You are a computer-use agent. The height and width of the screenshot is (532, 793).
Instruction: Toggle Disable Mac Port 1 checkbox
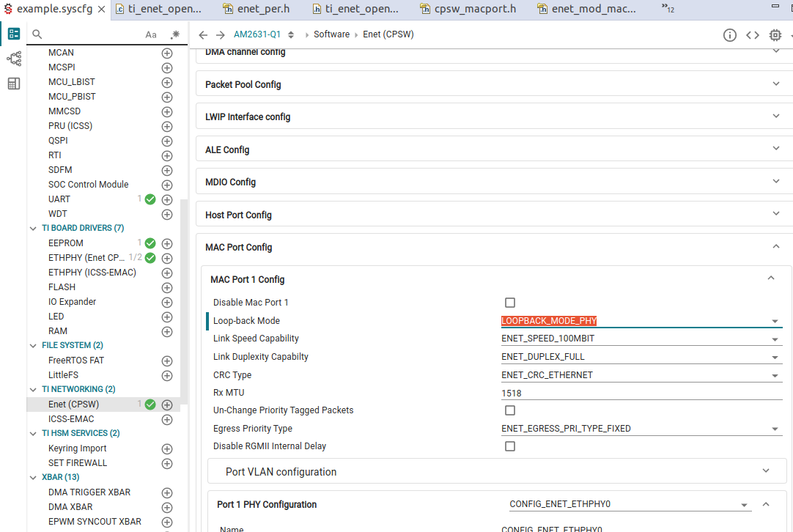tap(510, 303)
